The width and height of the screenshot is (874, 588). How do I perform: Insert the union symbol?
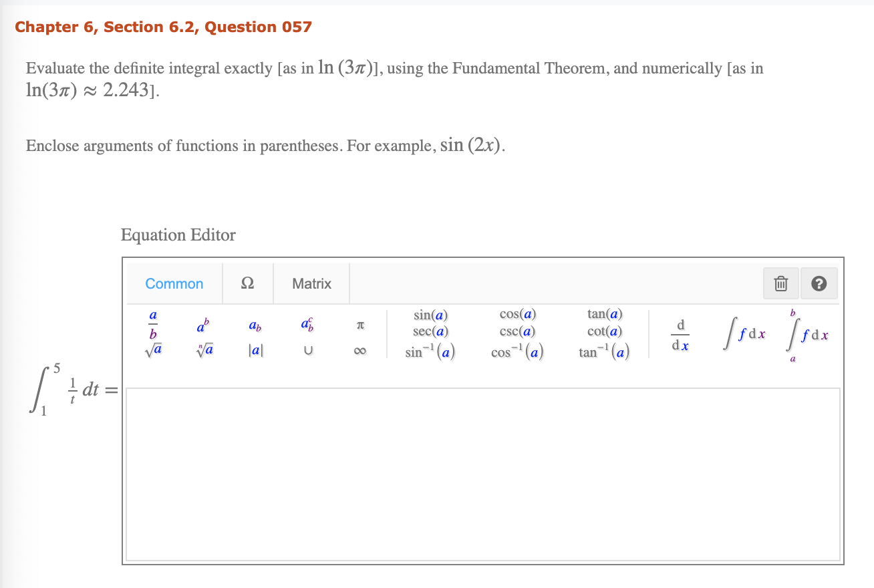click(307, 350)
